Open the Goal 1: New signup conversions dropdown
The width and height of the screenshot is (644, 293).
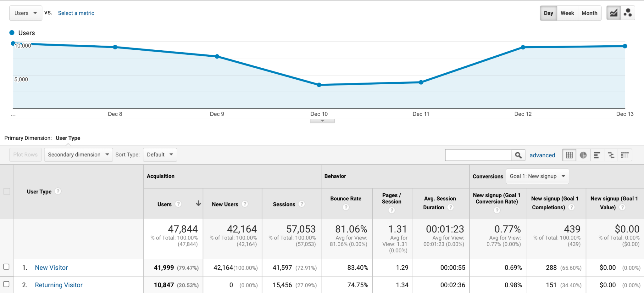pos(537,176)
